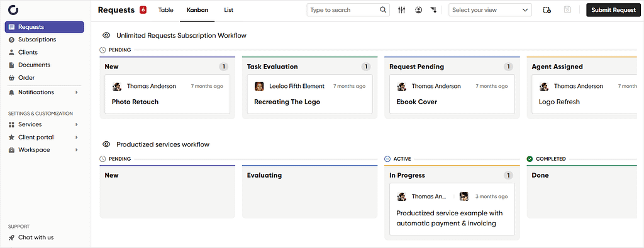Click the Task Evaluation column header
The image size is (644, 248).
click(x=272, y=67)
